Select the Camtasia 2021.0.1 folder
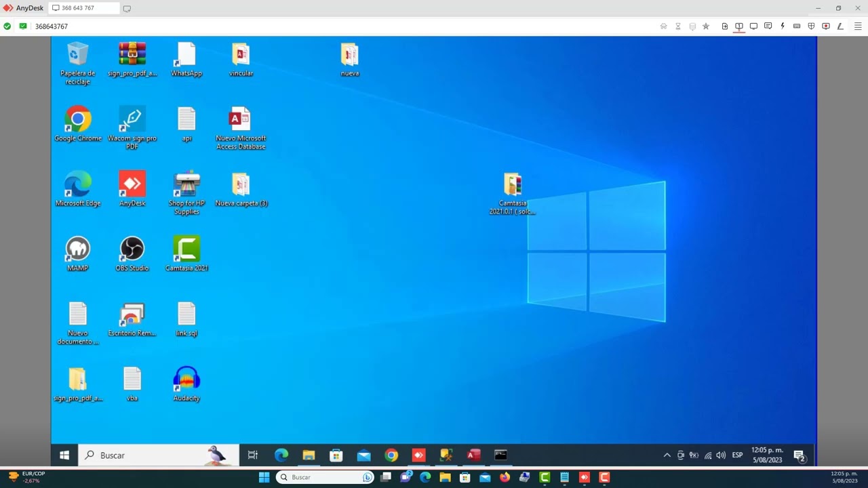This screenshot has height=488, width=868. pos(513,193)
